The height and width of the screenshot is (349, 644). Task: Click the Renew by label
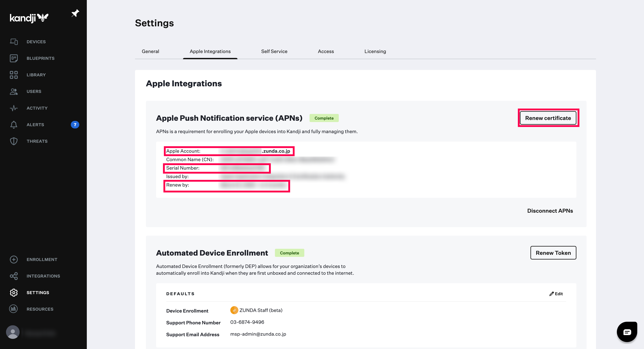click(x=178, y=185)
